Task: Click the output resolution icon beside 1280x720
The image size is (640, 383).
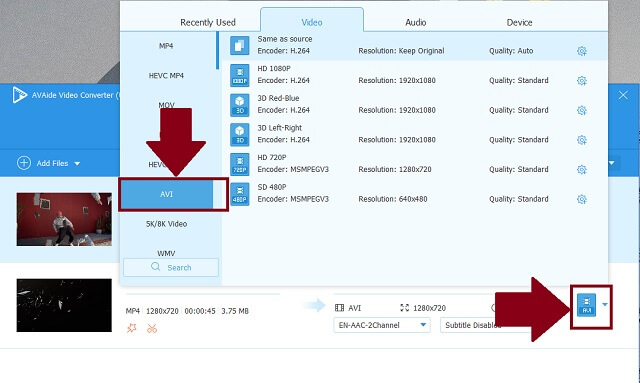Action: point(404,308)
